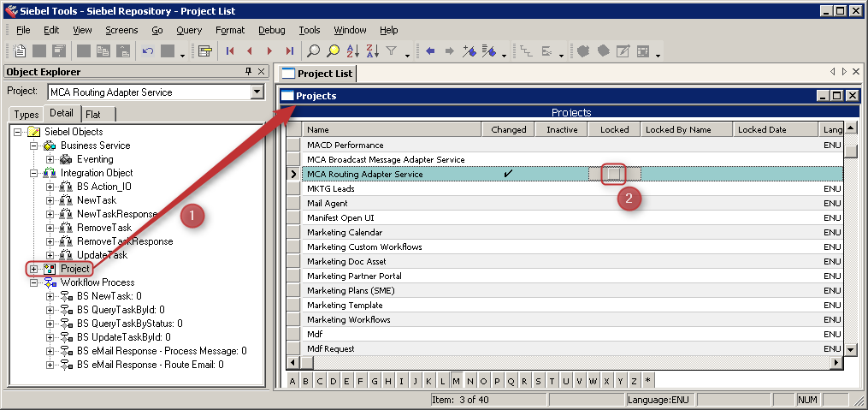Select the RemoveTaskResponse tree item
This screenshot has height=410, width=868.
coord(125,241)
